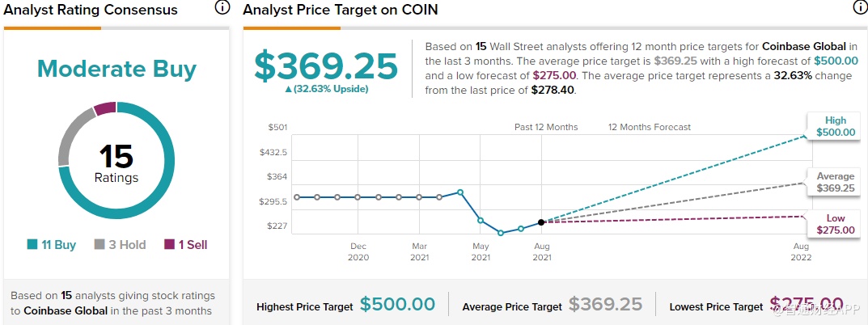Select the High $500.00 forecast label

tap(835, 127)
